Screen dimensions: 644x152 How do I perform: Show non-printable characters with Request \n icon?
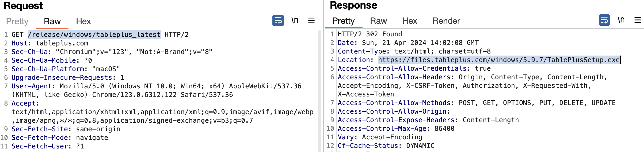[295, 20]
